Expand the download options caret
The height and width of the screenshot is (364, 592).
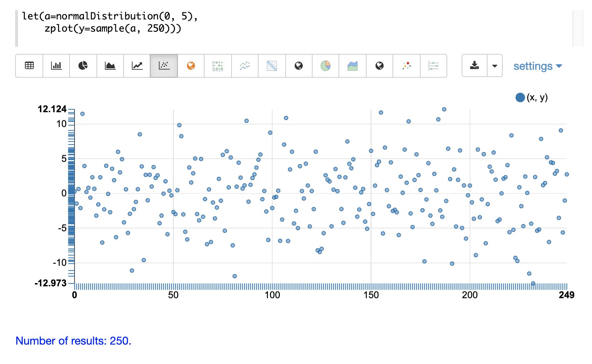point(495,66)
